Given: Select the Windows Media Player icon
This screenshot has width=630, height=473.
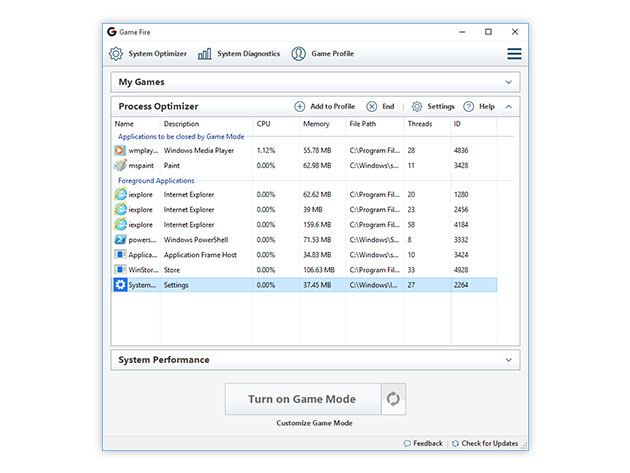Looking at the screenshot, I should pos(120,150).
